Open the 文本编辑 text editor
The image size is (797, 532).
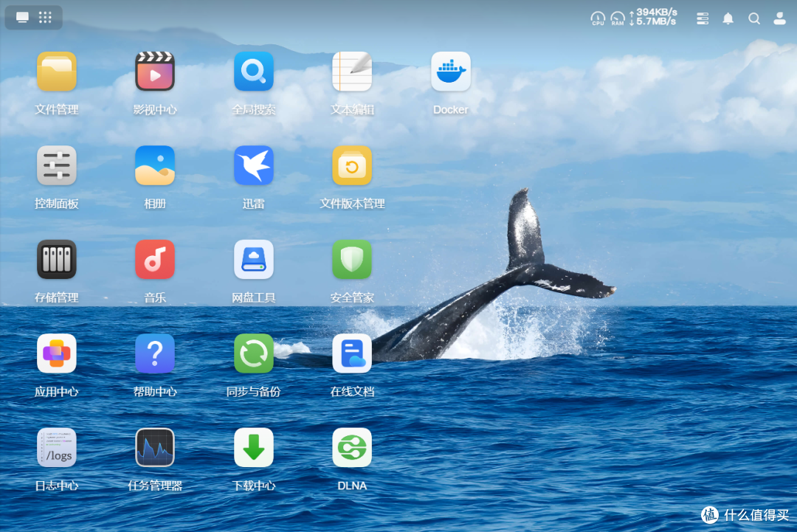(352, 71)
